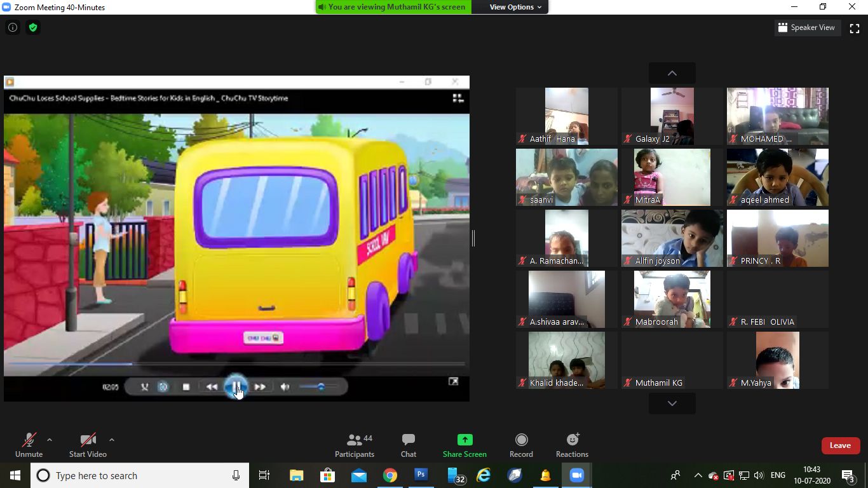Select Galaxy J2 participant thumbnail
The width and height of the screenshot is (868, 488).
pos(672,116)
